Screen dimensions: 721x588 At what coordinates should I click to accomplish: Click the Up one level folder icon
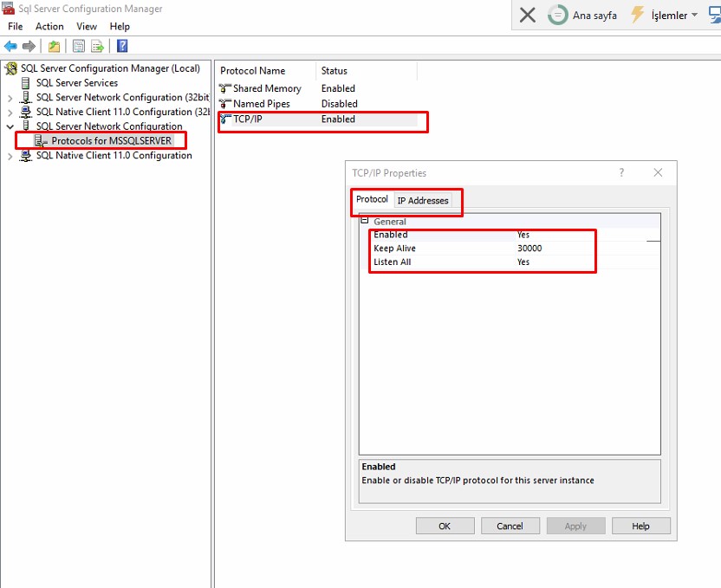54,47
